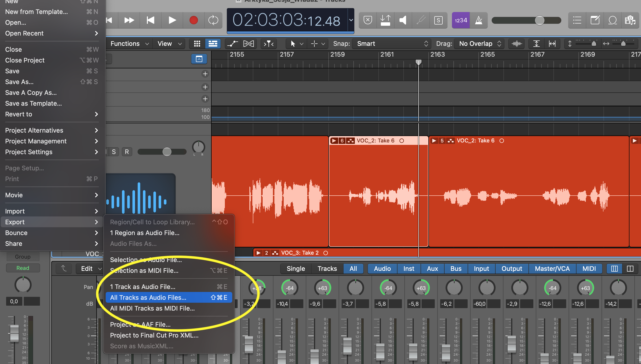Open the mixer Edit menu
The image size is (641, 364).
point(89,268)
